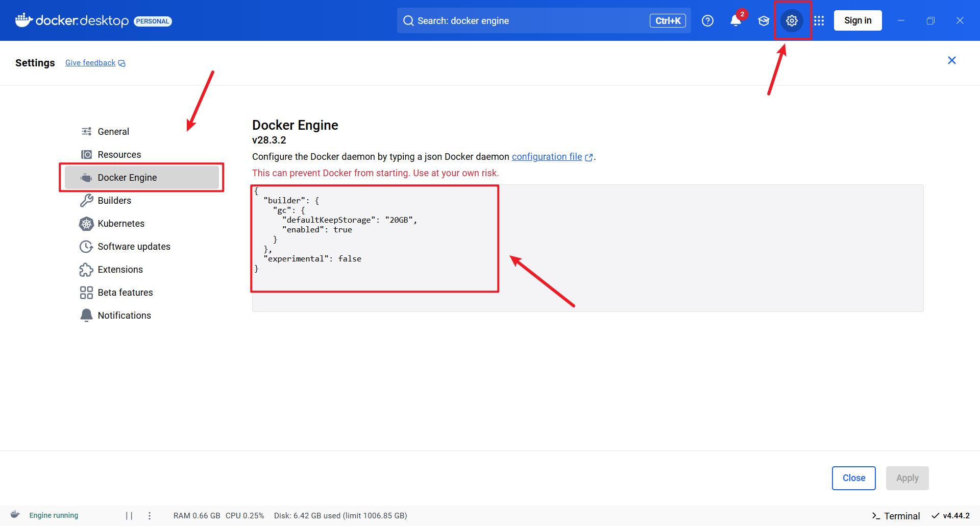Click the Docker whale logo top left
Screen dimensions: 980x526
tap(23, 20)
